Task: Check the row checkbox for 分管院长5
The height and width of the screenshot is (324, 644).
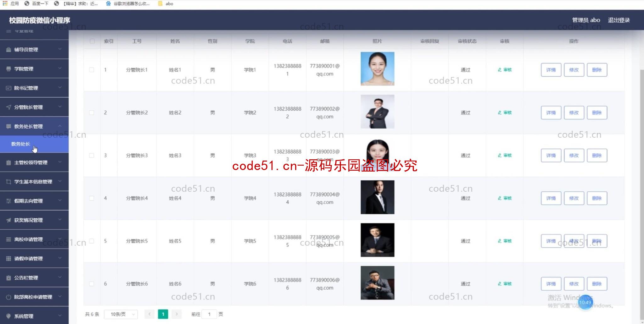Action: point(92,241)
